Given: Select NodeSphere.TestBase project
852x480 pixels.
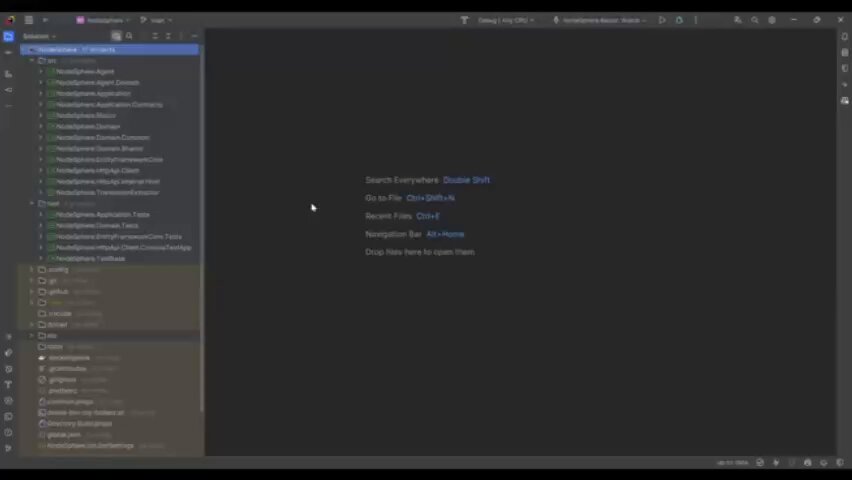Looking at the screenshot, I should pyautogui.click(x=91, y=259).
